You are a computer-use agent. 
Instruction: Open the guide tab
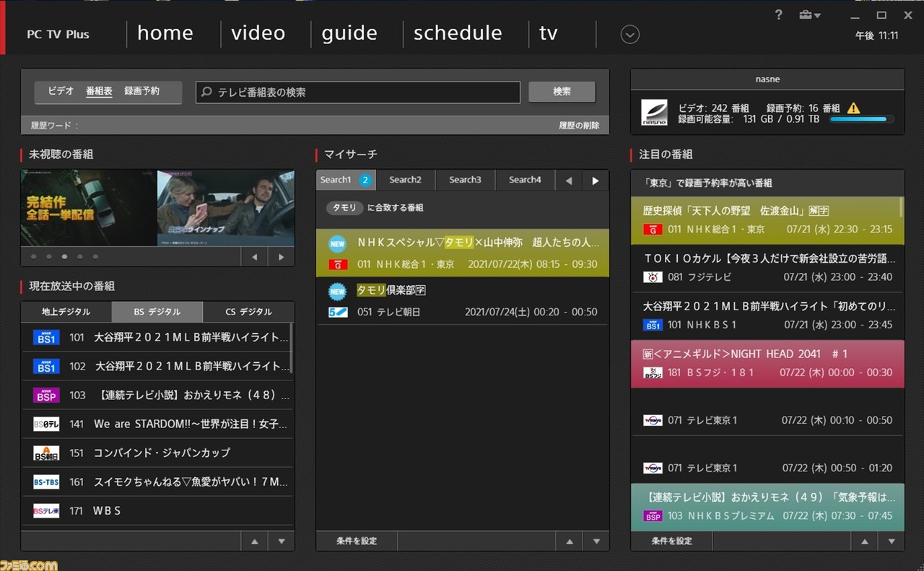pyautogui.click(x=349, y=33)
